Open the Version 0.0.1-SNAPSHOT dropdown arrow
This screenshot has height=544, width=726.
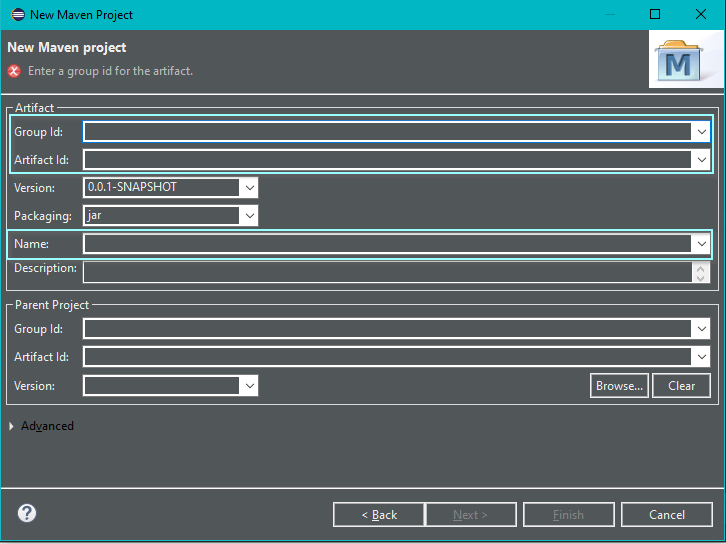click(250, 188)
